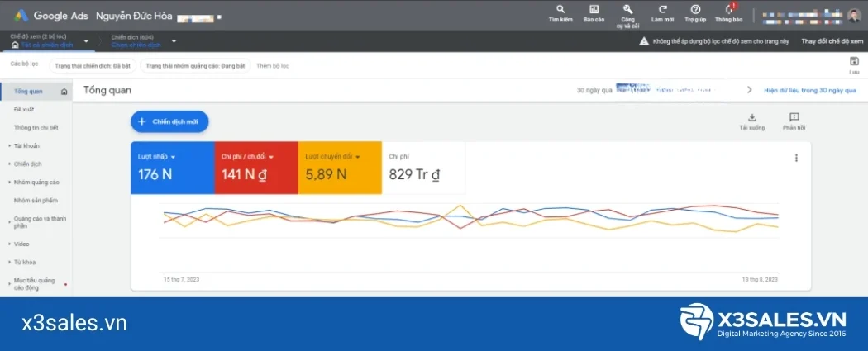This screenshot has height=351, width=868.
Task: Select Tổng quan in the sidebar
Action: point(36,92)
